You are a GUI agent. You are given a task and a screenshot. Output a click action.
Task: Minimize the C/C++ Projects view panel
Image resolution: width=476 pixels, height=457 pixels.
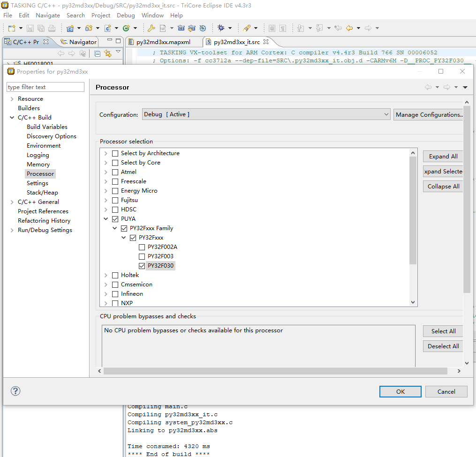click(x=110, y=40)
